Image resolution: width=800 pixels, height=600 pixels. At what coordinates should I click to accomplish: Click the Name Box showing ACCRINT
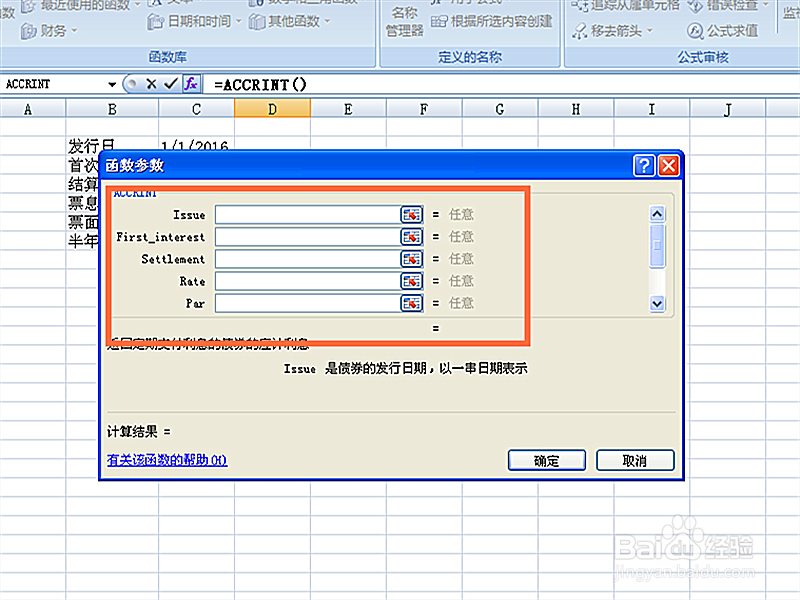[x=54, y=84]
